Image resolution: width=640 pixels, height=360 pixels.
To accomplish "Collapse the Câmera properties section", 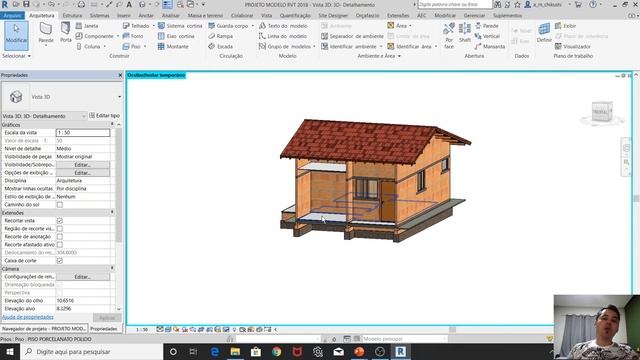I will tap(112, 269).
